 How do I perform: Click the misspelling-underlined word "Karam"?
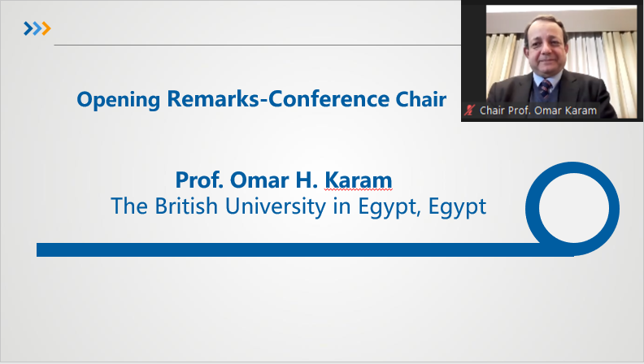pyautogui.click(x=358, y=180)
